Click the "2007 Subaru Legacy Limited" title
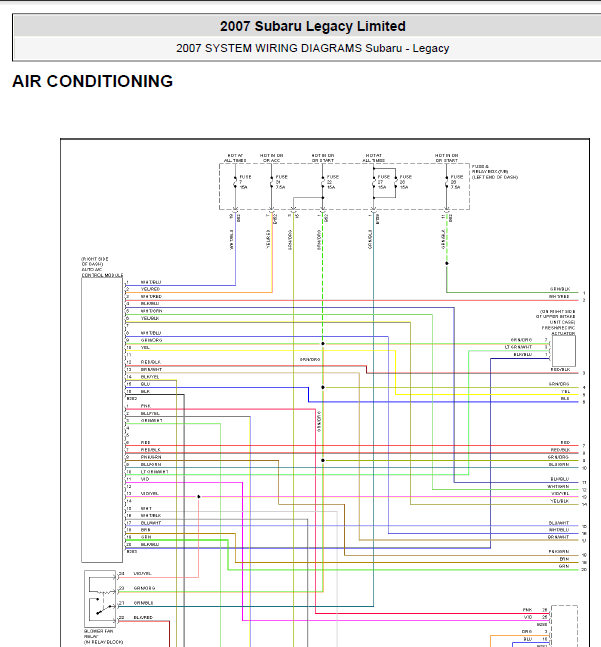Screen dimensions: 601x647 point(312,26)
